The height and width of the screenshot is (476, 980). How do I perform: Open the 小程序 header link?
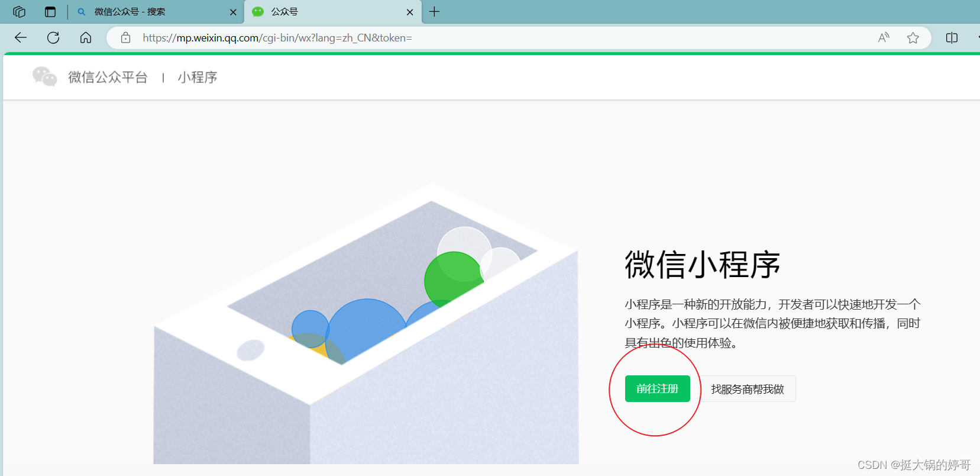click(198, 77)
